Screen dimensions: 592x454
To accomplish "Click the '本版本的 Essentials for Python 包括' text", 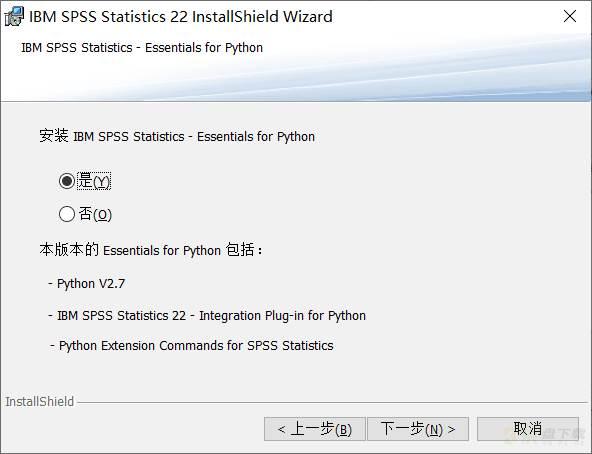I will tap(151, 250).
